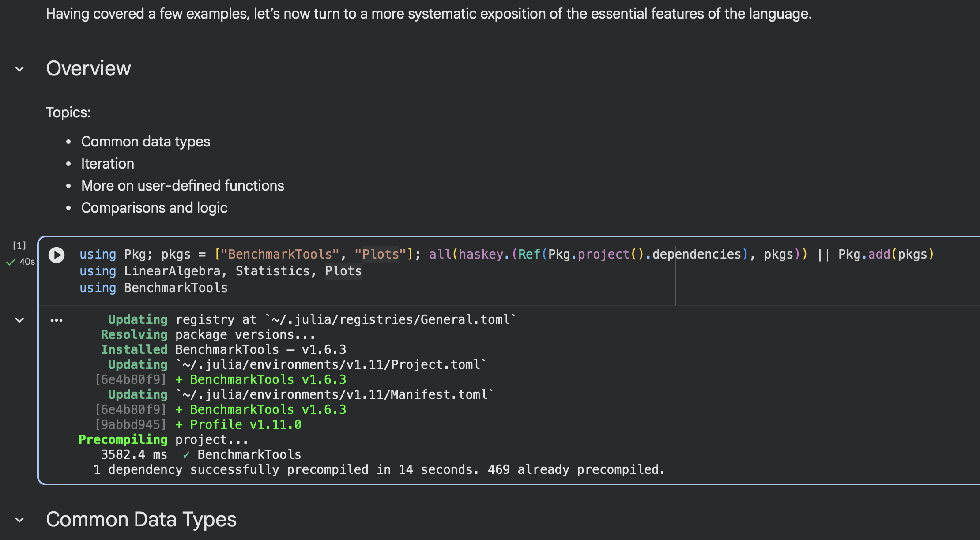Click the Profile v1.11.0 output line
The width and height of the screenshot is (980, 540).
(245, 425)
